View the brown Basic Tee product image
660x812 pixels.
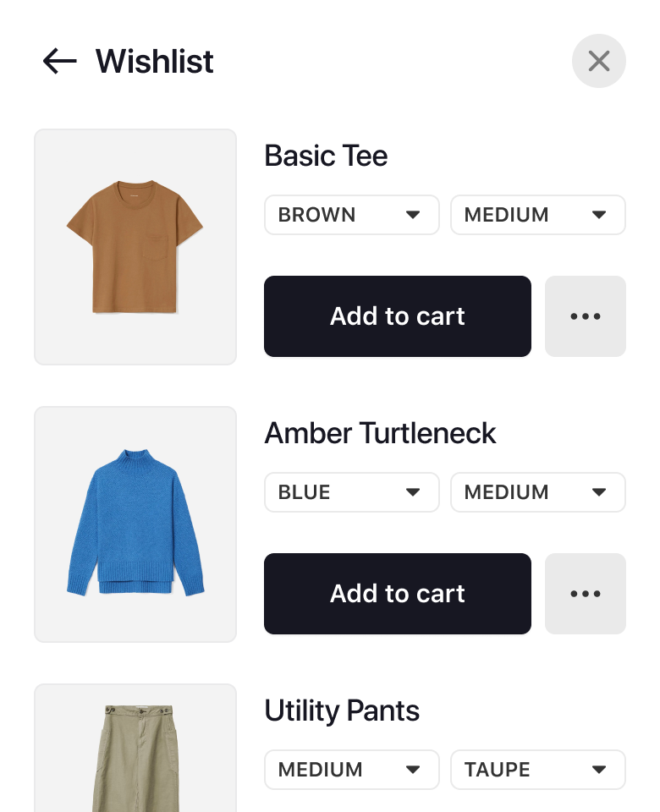pyautogui.click(x=135, y=247)
